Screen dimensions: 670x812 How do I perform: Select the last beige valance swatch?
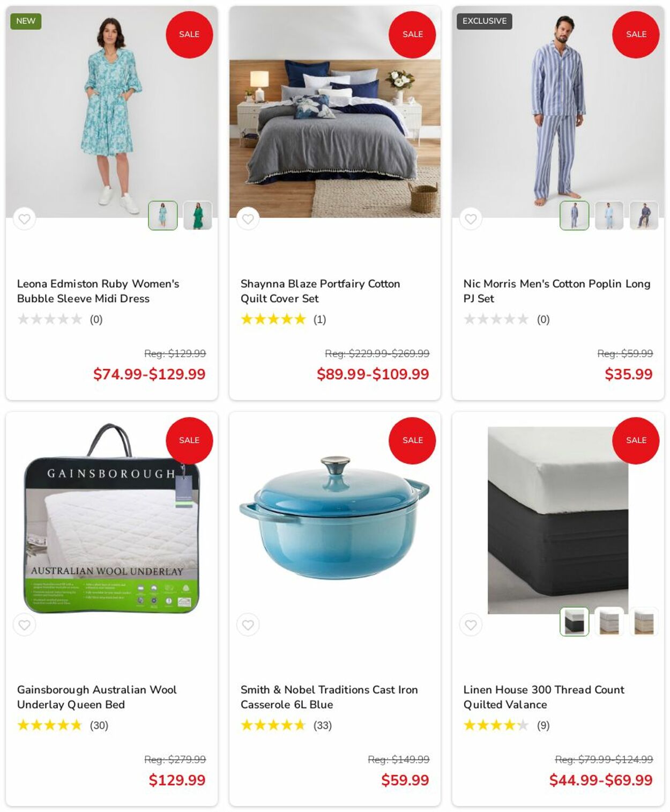pyautogui.click(x=644, y=622)
